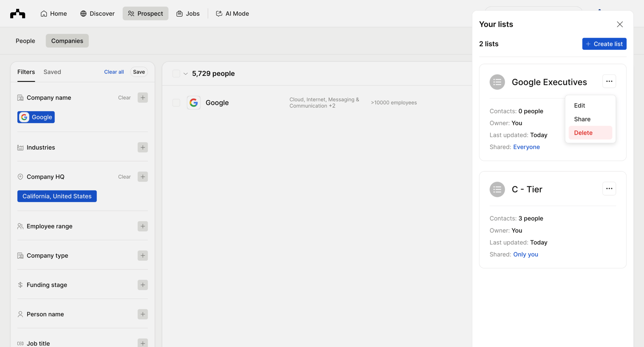644x347 pixels.
Task: Click the Person name user icon
Action: coord(20,314)
